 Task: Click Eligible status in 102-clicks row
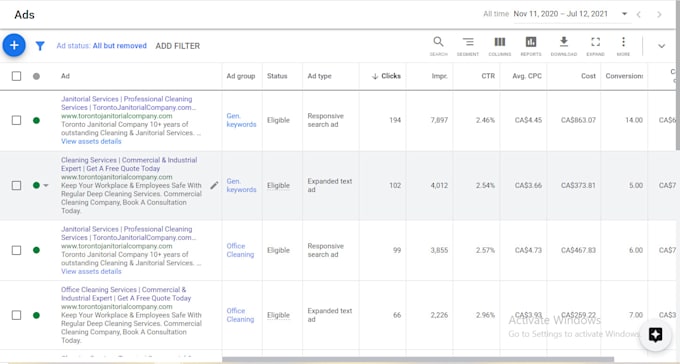point(278,185)
